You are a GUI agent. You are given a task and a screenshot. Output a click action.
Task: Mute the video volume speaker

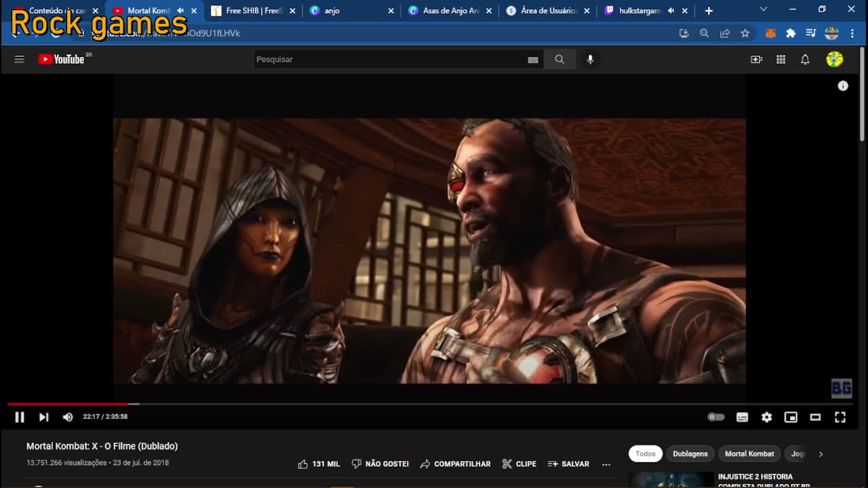pyautogui.click(x=67, y=417)
